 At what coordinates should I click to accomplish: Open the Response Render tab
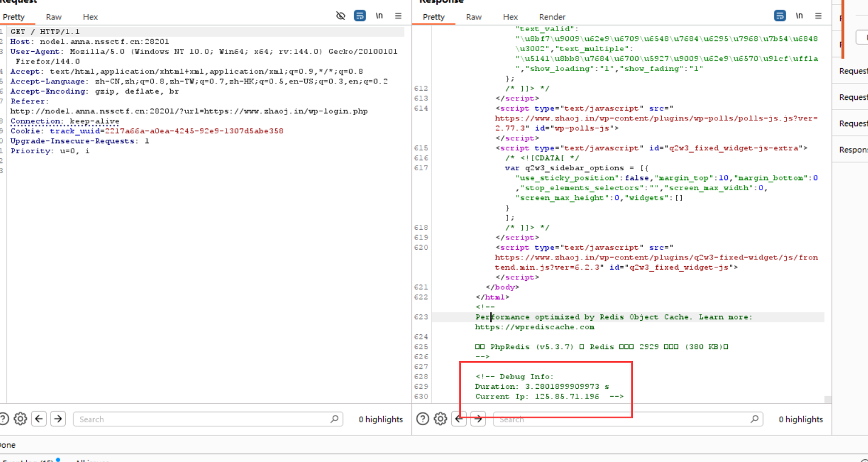point(552,17)
